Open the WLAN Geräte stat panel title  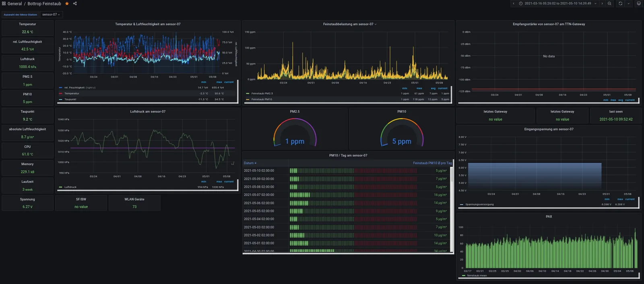(134, 199)
